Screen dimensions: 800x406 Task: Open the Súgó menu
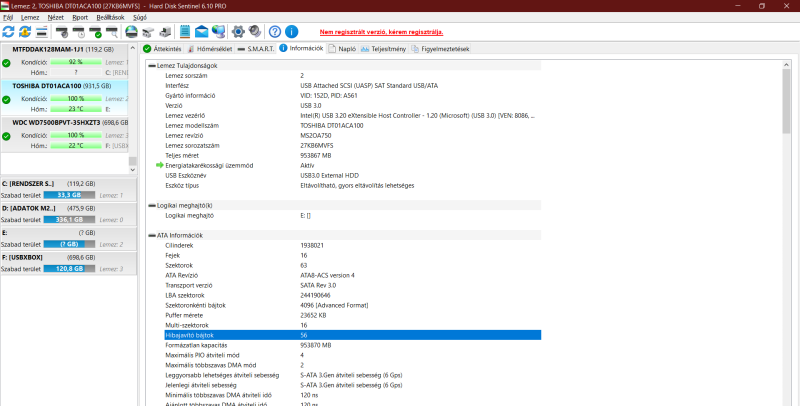coord(140,17)
